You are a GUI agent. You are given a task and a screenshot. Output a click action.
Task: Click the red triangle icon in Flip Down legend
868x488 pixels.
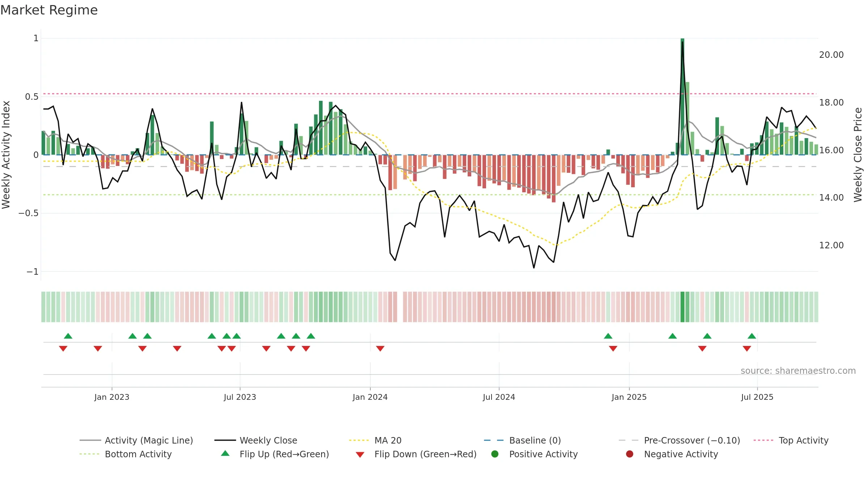360,455
